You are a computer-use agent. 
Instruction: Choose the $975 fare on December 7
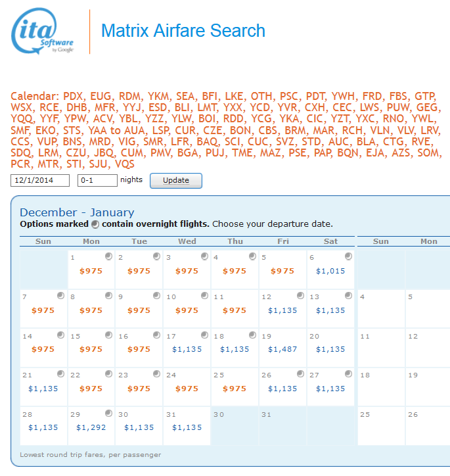click(x=43, y=310)
